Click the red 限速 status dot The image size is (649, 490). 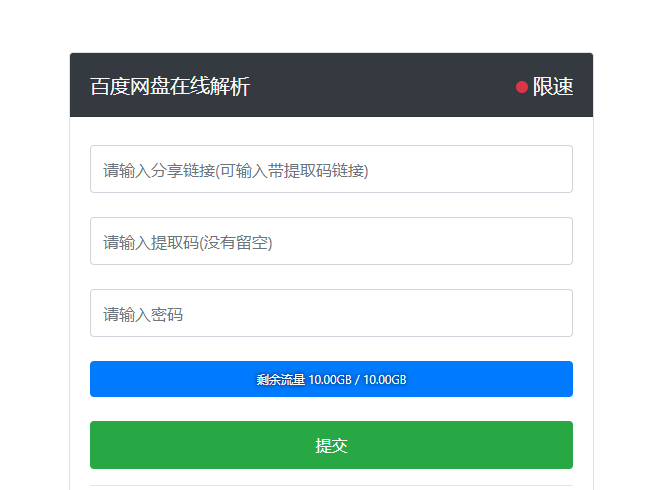522,87
